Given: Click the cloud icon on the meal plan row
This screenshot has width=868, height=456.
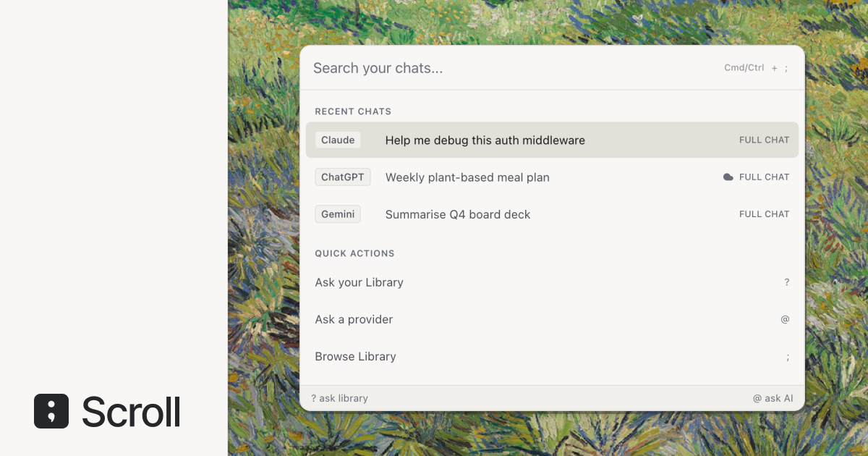Looking at the screenshot, I should (x=728, y=177).
